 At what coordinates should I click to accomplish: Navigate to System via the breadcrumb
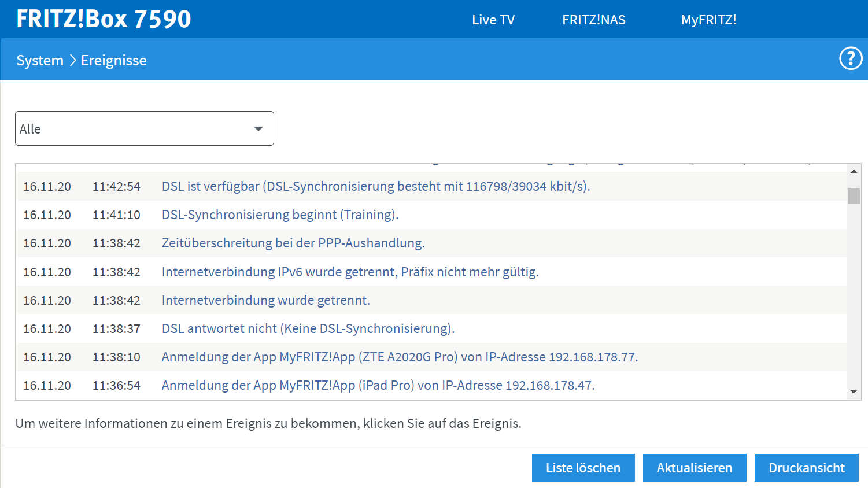pos(40,60)
